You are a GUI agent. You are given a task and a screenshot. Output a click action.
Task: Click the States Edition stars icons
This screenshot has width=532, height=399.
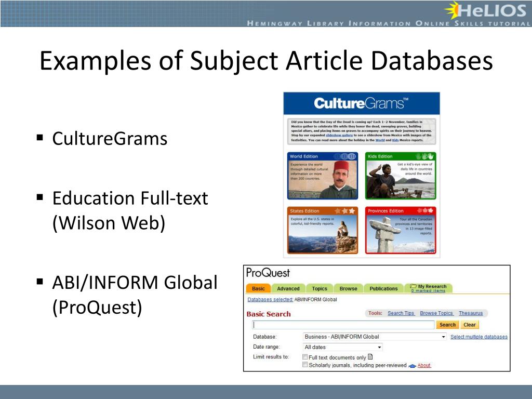(x=345, y=211)
